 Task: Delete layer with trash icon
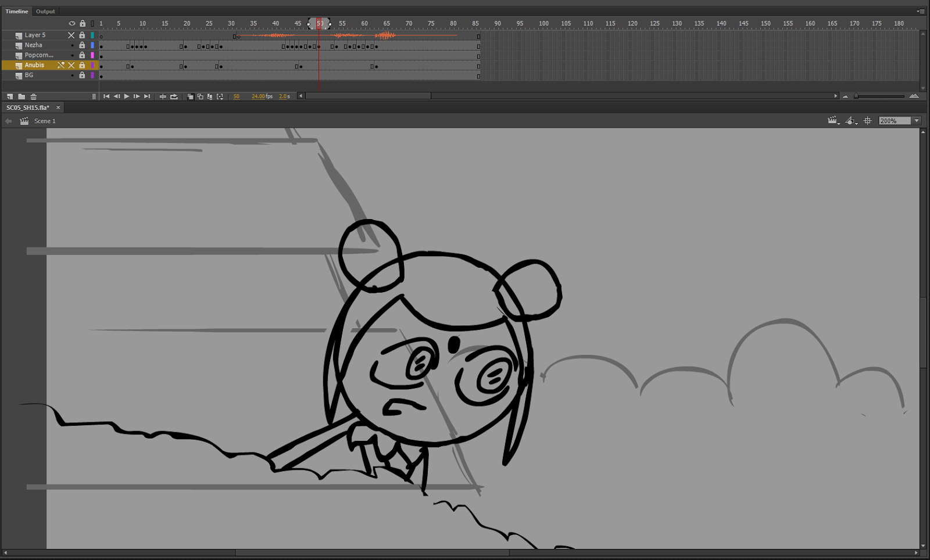[x=34, y=96]
